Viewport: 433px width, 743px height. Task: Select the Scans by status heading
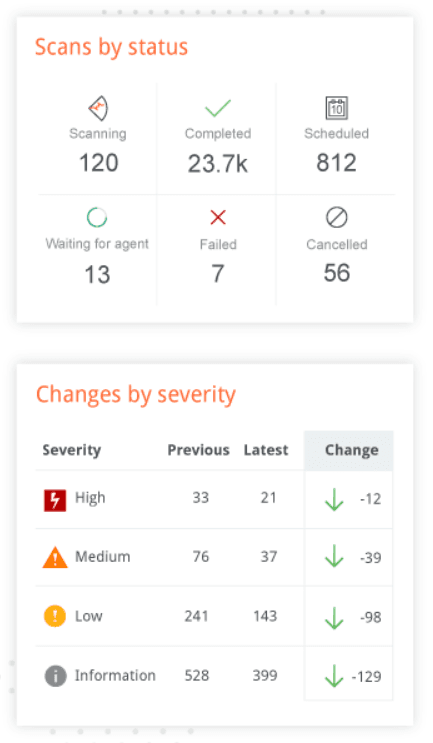(111, 47)
